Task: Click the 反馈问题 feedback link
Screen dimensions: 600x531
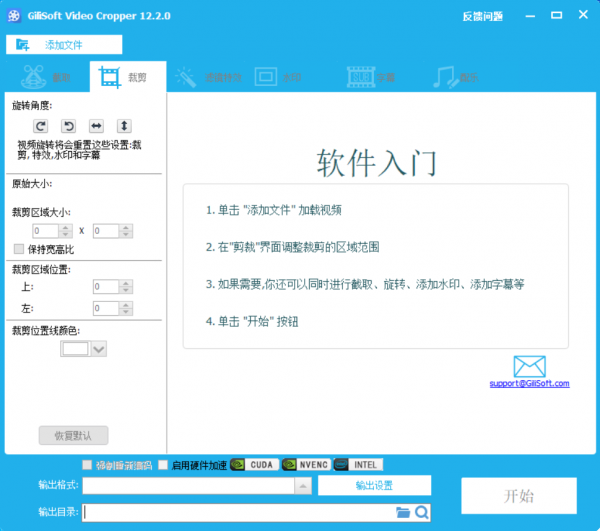Action: click(x=483, y=16)
